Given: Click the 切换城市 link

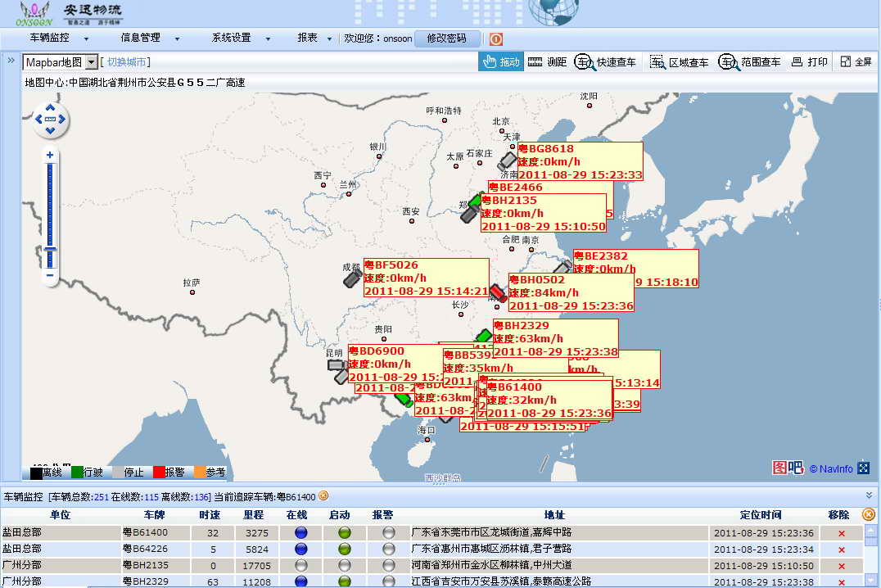Looking at the screenshot, I should pos(126,62).
